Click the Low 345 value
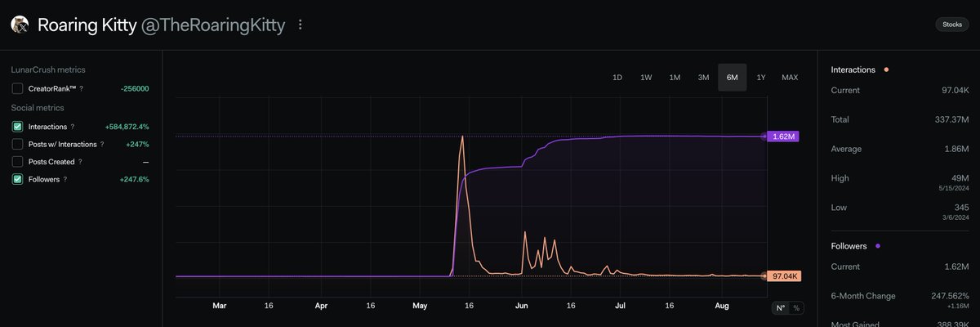980x327 pixels. pos(962,208)
